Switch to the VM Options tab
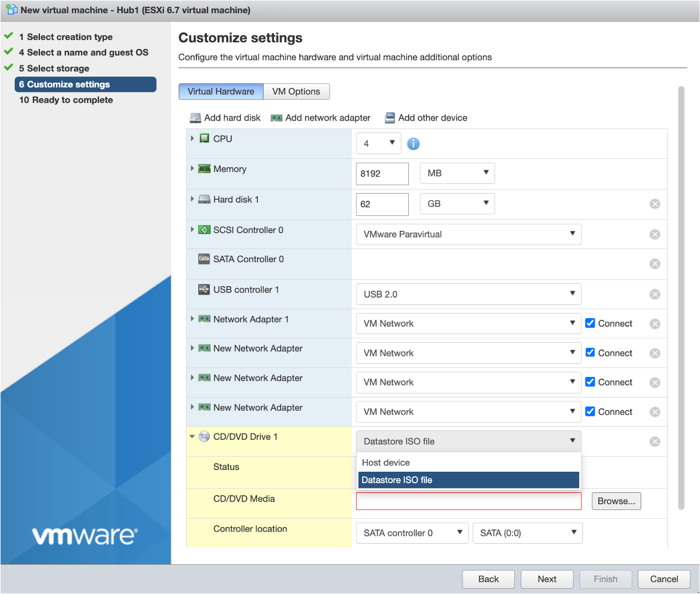The image size is (700, 594). coord(296,91)
